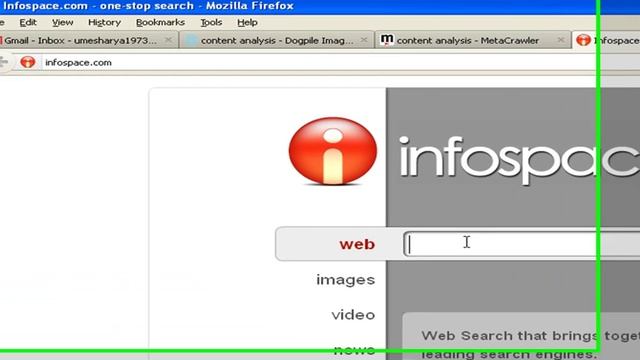Close the MetaCrawler tab
The image size is (640, 360).
(561, 40)
